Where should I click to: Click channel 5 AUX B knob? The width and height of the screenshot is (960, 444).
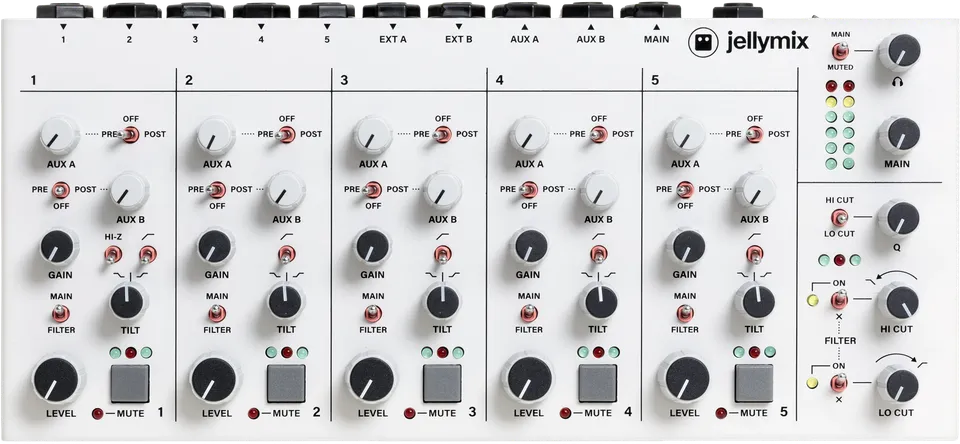[x=755, y=190]
